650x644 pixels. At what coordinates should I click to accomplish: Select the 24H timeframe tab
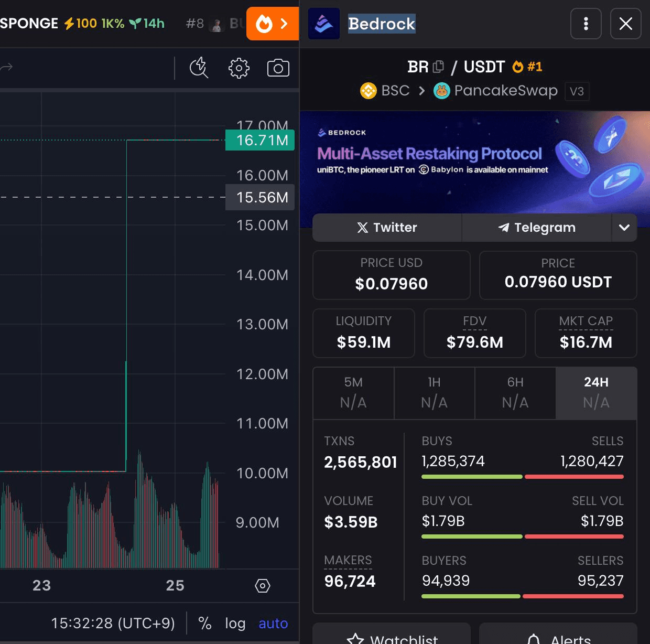(597, 393)
